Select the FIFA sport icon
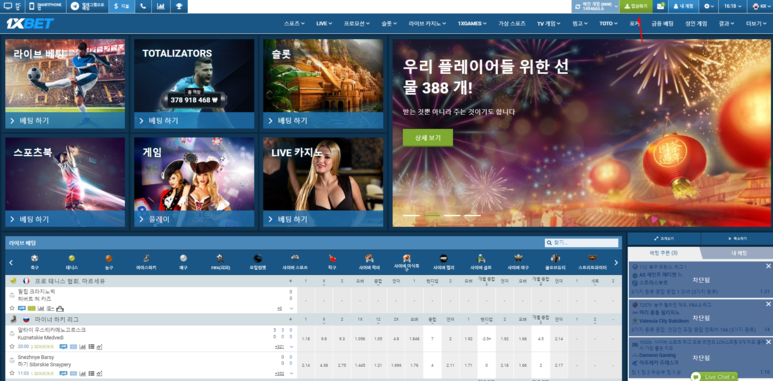The image size is (773, 381). click(220, 262)
